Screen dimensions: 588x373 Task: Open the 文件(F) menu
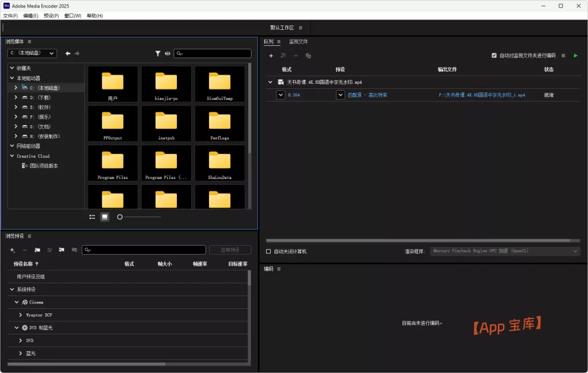point(10,15)
